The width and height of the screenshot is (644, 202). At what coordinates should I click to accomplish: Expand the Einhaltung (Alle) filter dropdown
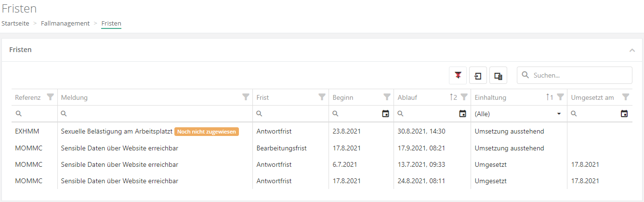(x=559, y=114)
